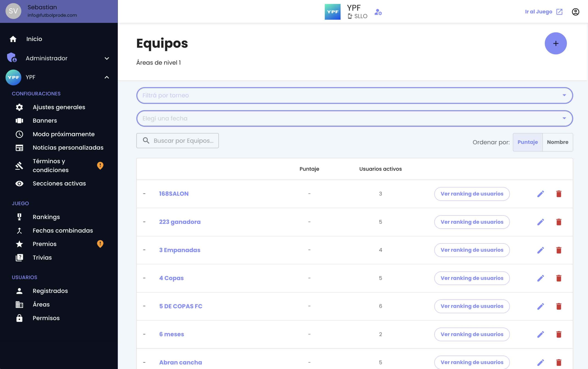The width and height of the screenshot is (588, 369).
Task: Open the Elegí una fecha dropdown
Action: coord(354,119)
